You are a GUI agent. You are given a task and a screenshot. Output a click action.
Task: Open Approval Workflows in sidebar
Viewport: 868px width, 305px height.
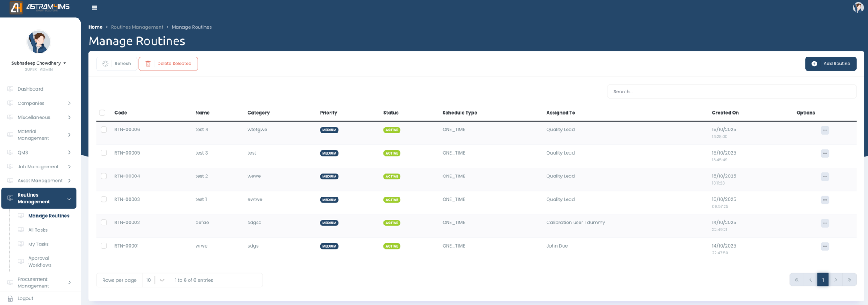(40, 262)
